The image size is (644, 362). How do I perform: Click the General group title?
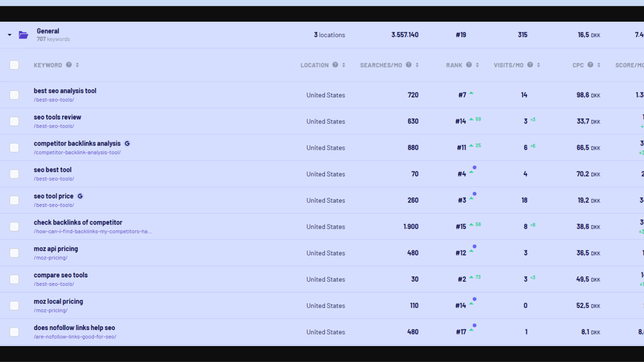click(48, 31)
